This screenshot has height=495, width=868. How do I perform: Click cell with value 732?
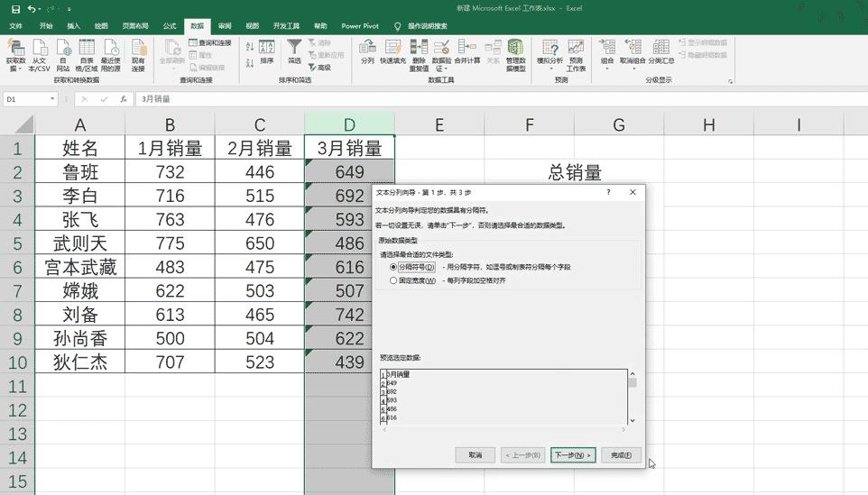click(x=170, y=172)
